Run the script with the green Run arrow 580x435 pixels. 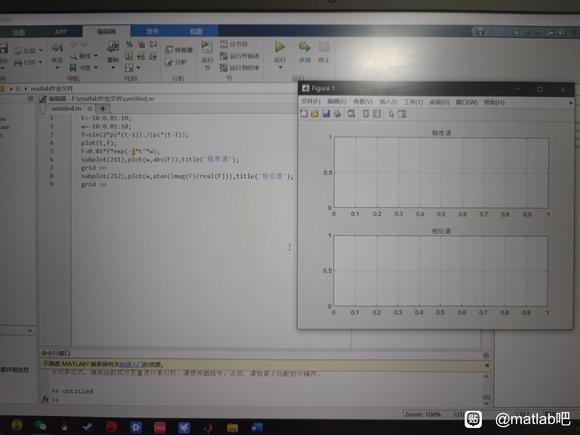(280, 47)
